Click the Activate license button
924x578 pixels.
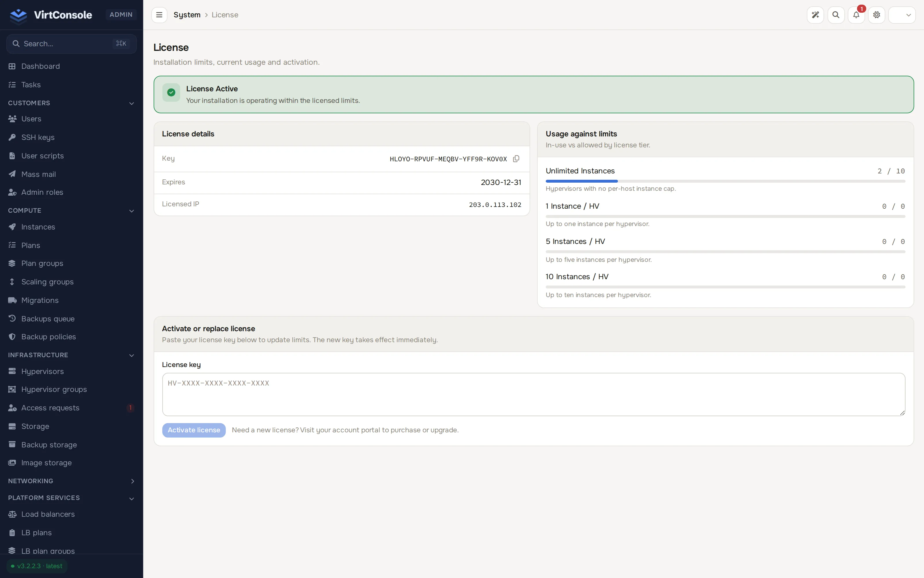[194, 430]
